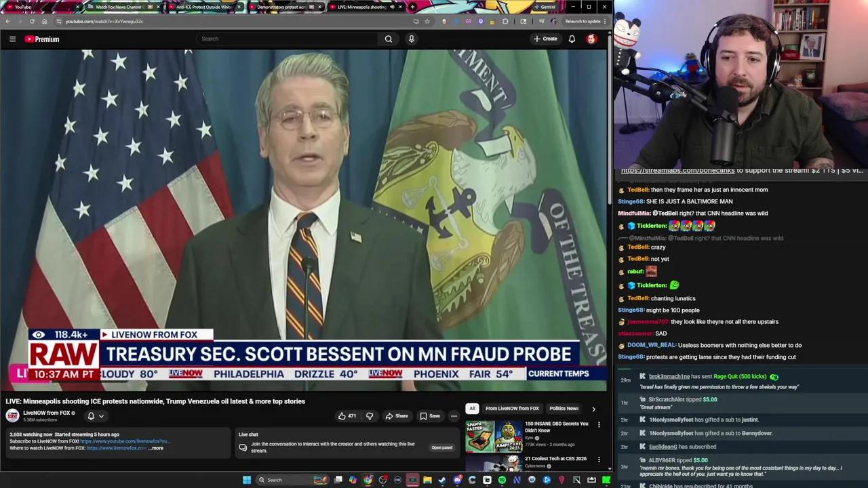Click Relaunch to update button
The height and width of the screenshot is (488, 868).
[583, 21]
